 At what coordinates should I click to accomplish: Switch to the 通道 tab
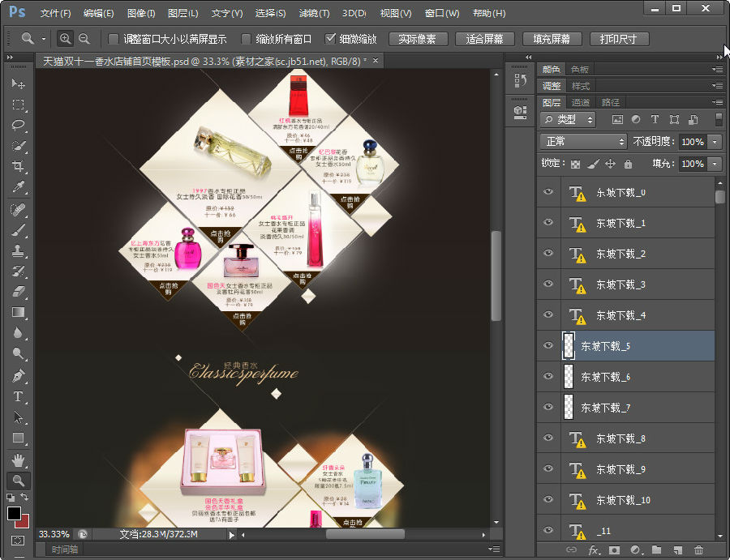point(581,102)
